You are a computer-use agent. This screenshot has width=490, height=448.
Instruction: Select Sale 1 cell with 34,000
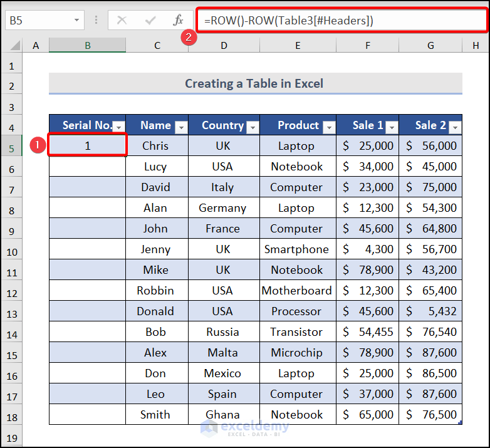point(367,166)
